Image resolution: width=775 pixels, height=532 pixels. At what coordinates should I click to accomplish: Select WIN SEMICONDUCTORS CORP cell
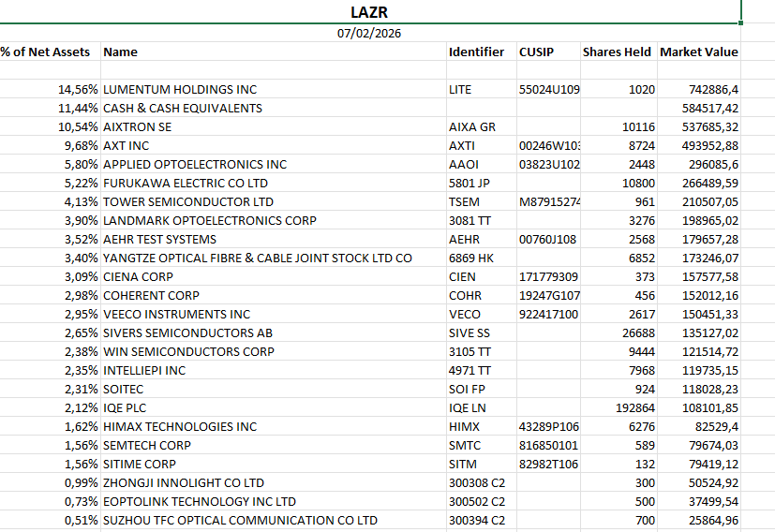[x=274, y=352]
